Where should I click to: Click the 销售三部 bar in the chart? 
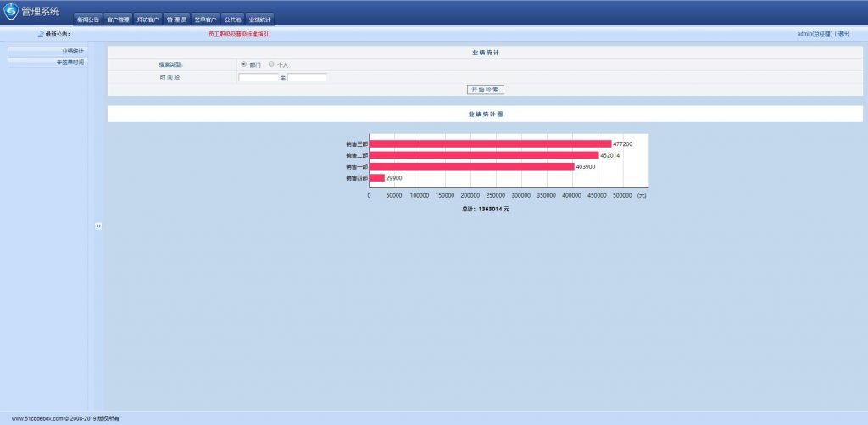click(x=490, y=144)
